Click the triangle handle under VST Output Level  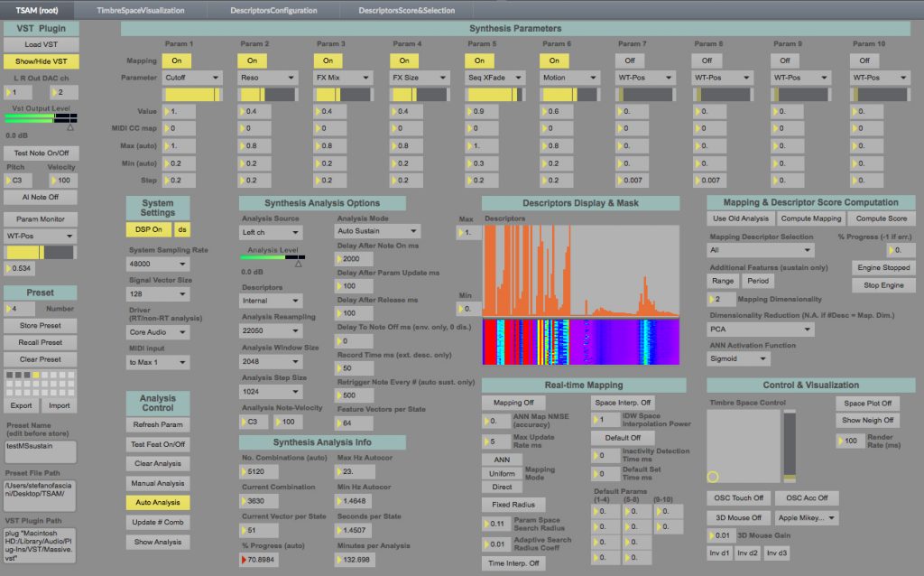click(x=69, y=128)
